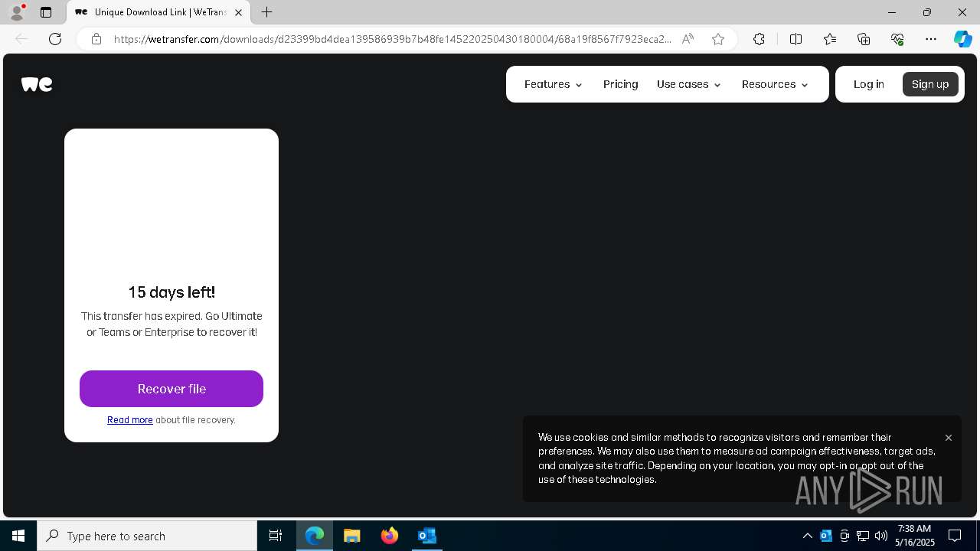Click the Windows search box
The image size is (980, 551).
(147, 536)
